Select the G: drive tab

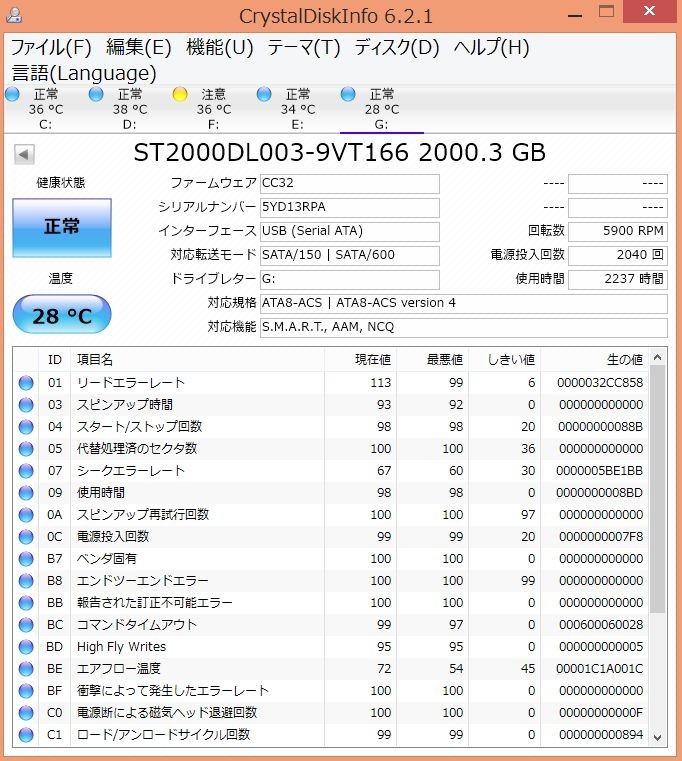coord(382,109)
